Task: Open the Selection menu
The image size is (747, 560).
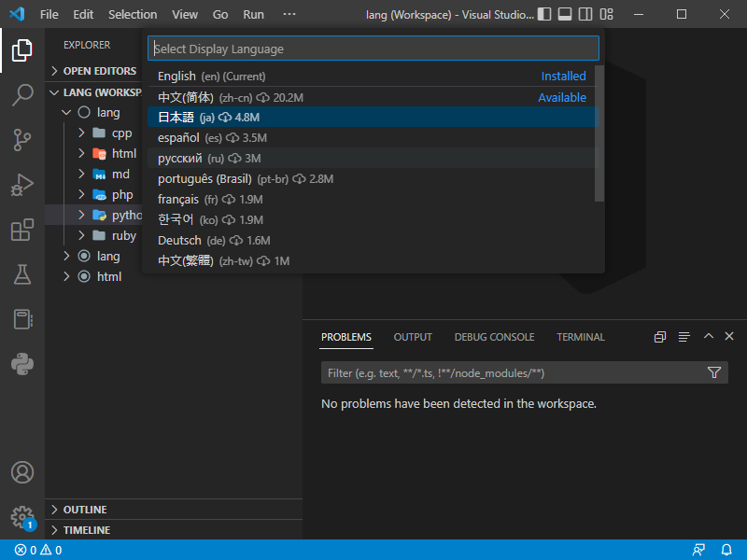Action: coord(133,14)
